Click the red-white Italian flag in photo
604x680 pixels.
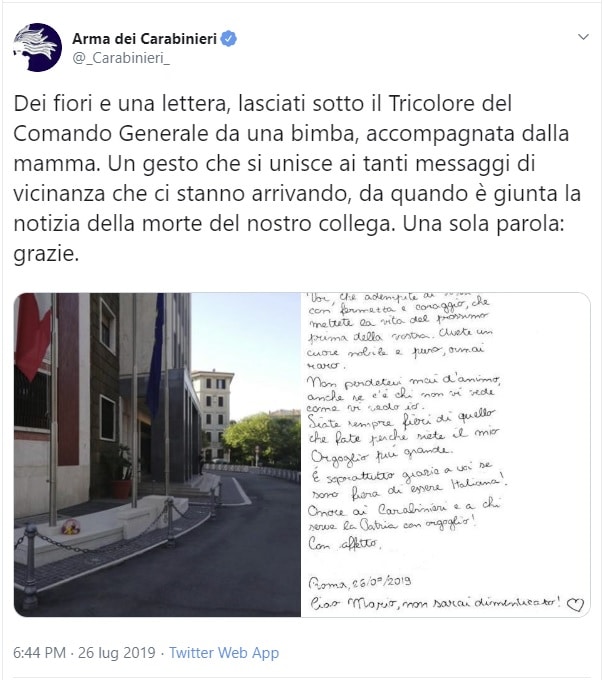pyautogui.click(x=31, y=334)
